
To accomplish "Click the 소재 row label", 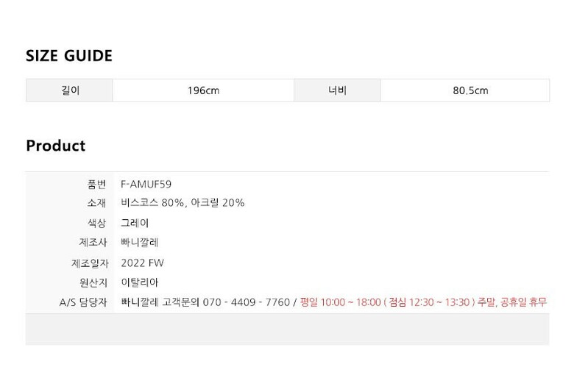I will tap(96, 203).
